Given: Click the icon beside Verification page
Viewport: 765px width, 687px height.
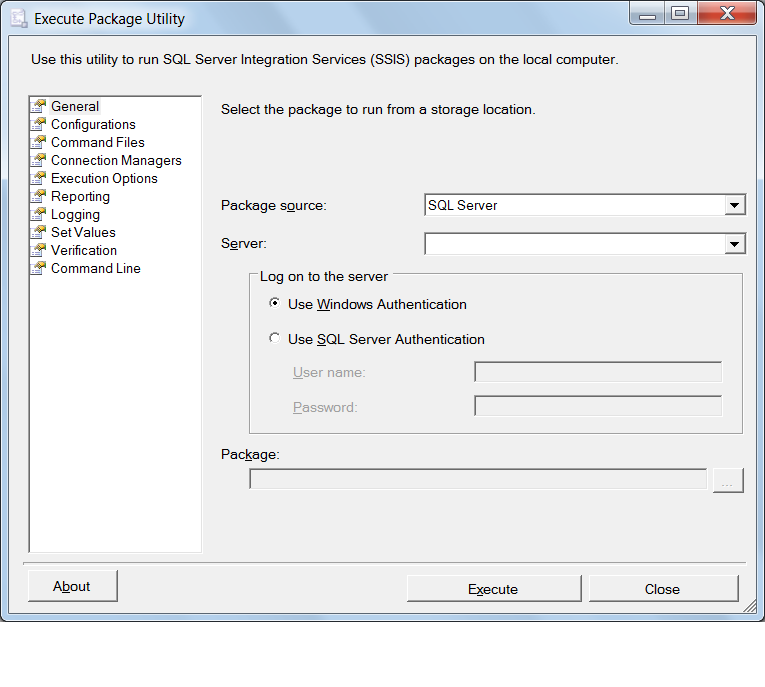Looking at the screenshot, I should click(39, 250).
